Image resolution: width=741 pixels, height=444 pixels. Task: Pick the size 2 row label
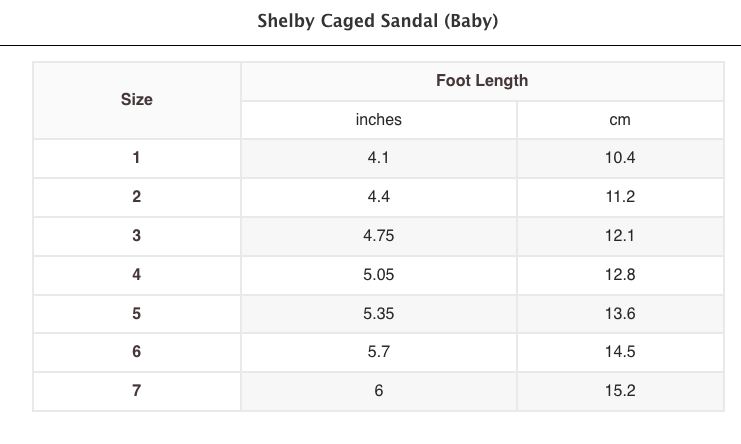pyautogui.click(x=136, y=197)
